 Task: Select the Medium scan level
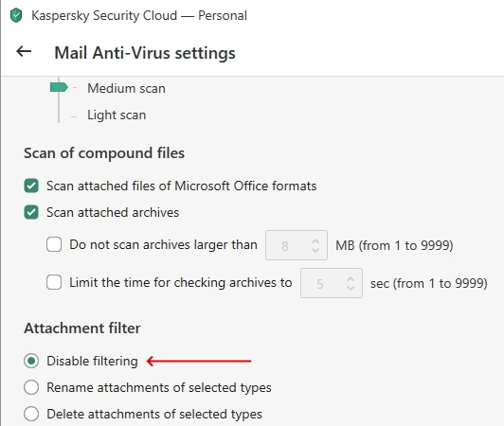click(126, 88)
